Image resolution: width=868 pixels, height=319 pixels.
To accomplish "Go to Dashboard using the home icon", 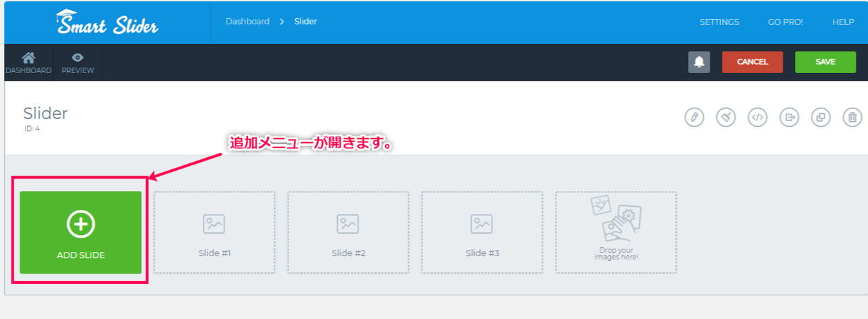I will coord(28,62).
